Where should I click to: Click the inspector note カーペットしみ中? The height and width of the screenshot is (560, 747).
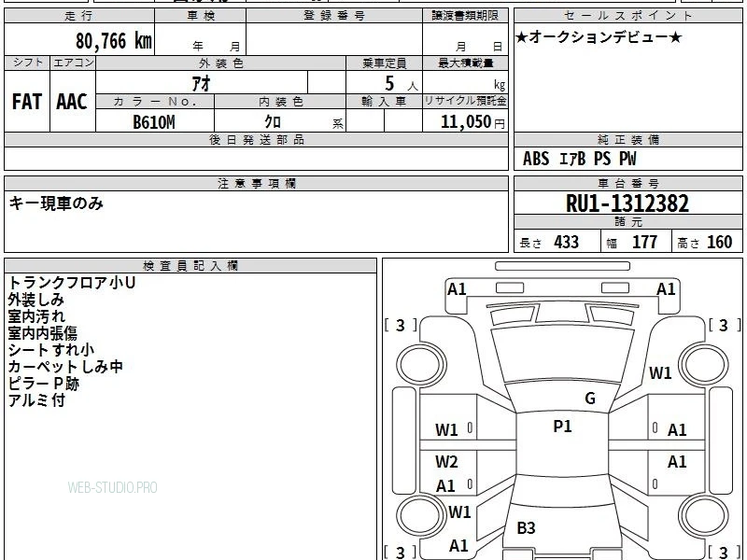(x=65, y=367)
